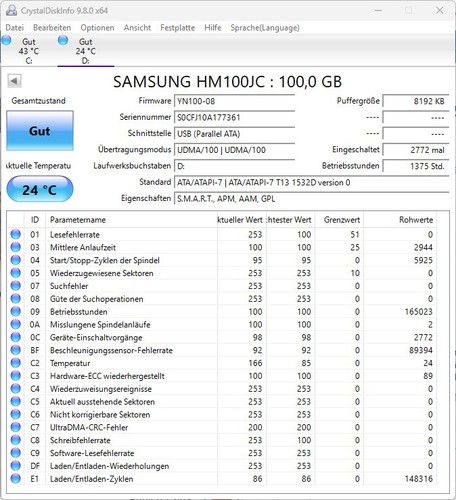This screenshot has width=456, height=500.
Task: Click the Firmware field YN100-08
Action: point(234,101)
